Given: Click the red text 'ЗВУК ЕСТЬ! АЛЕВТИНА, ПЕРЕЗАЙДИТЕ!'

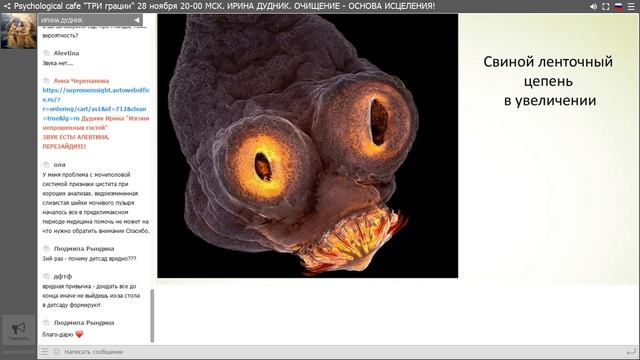Looking at the screenshot, I should 76,142.
